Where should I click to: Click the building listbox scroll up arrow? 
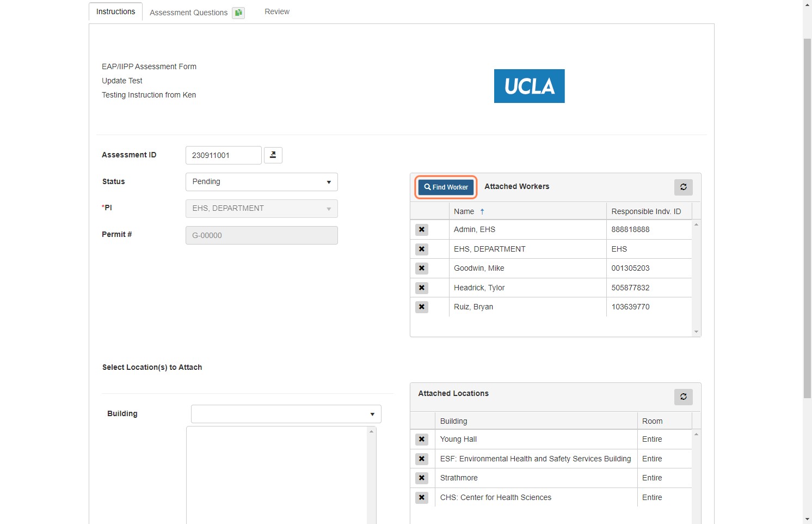point(372,431)
